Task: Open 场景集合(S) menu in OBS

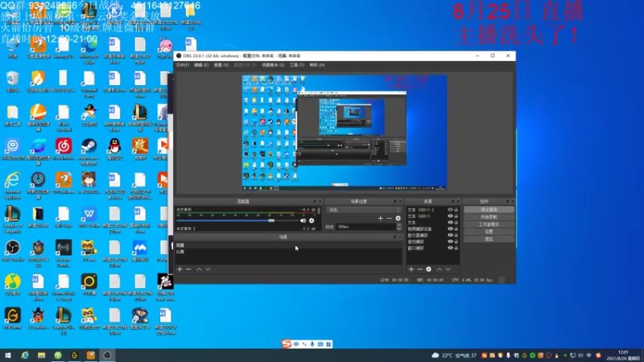Action: 273,65
